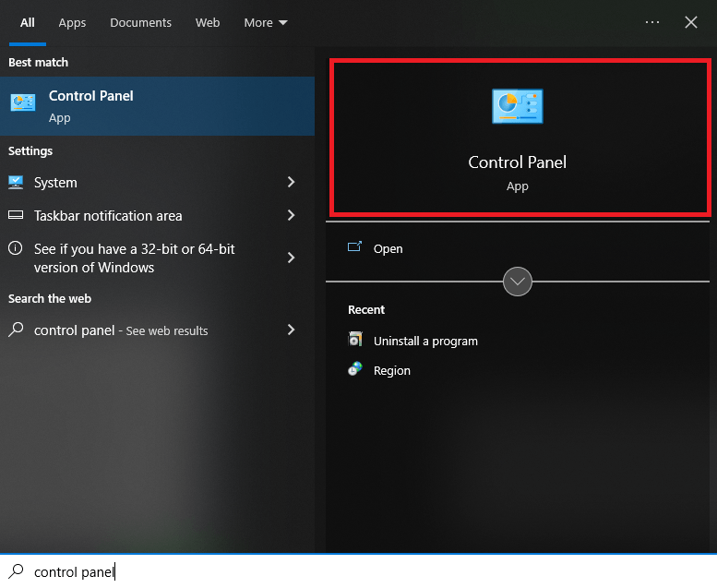This screenshot has width=717, height=588.
Task: Open control panel web results
Action: [x=157, y=330]
